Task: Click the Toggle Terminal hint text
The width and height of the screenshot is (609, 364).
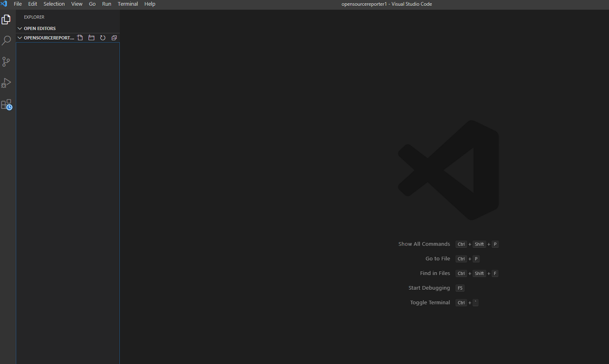Action: click(430, 303)
